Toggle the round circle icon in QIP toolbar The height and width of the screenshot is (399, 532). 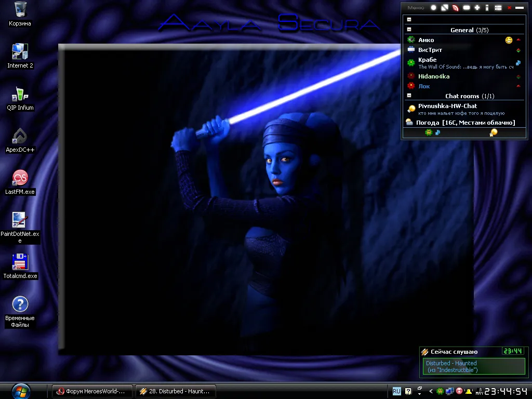point(433,7)
